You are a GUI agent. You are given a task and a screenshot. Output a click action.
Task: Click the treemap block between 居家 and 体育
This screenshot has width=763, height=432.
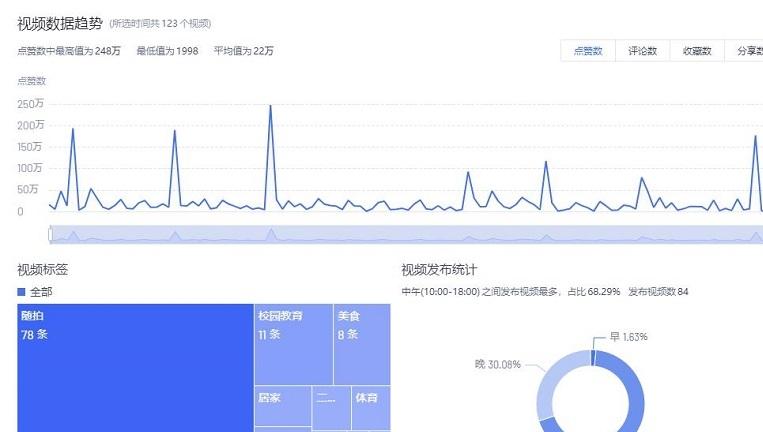[x=331, y=408]
